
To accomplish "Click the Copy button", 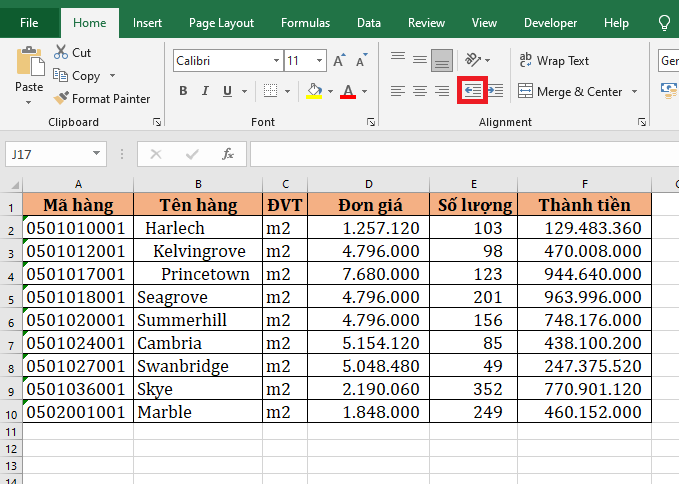I will click(x=85, y=76).
